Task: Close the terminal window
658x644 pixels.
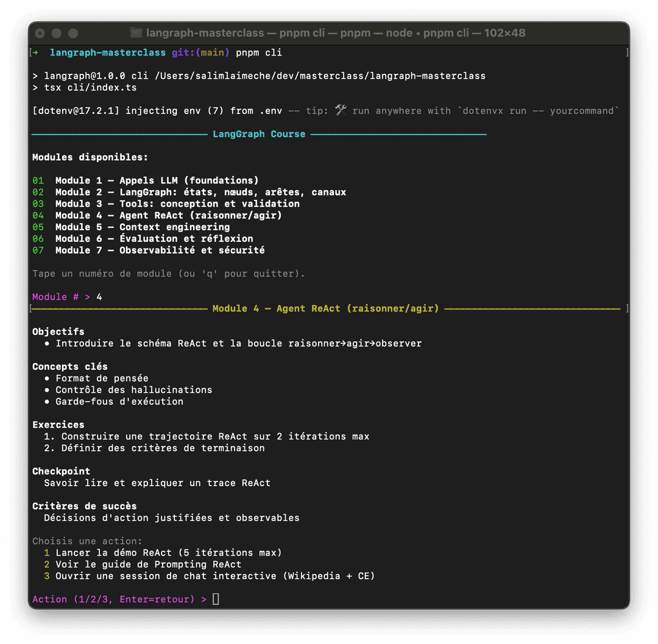Action: coord(40,33)
